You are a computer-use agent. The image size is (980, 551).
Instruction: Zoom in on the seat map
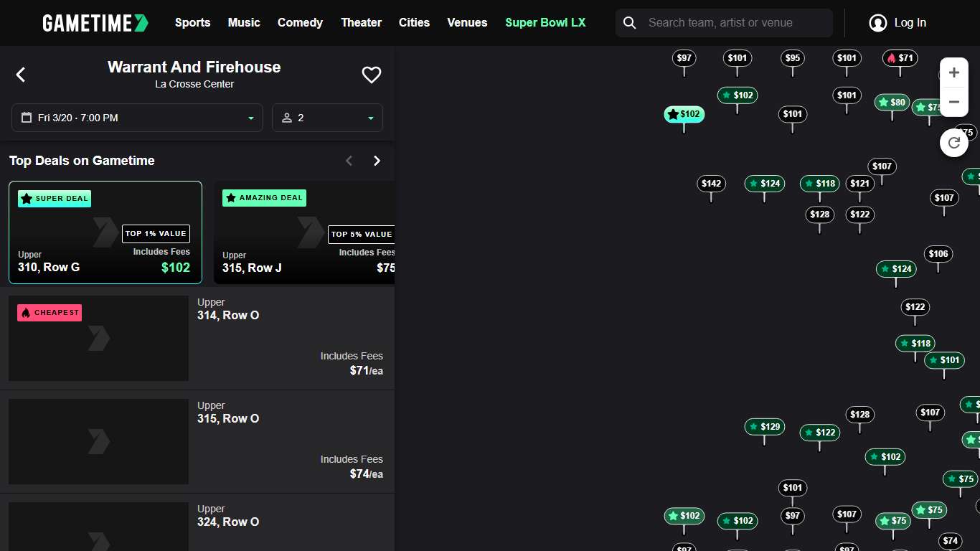coord(953,72)
